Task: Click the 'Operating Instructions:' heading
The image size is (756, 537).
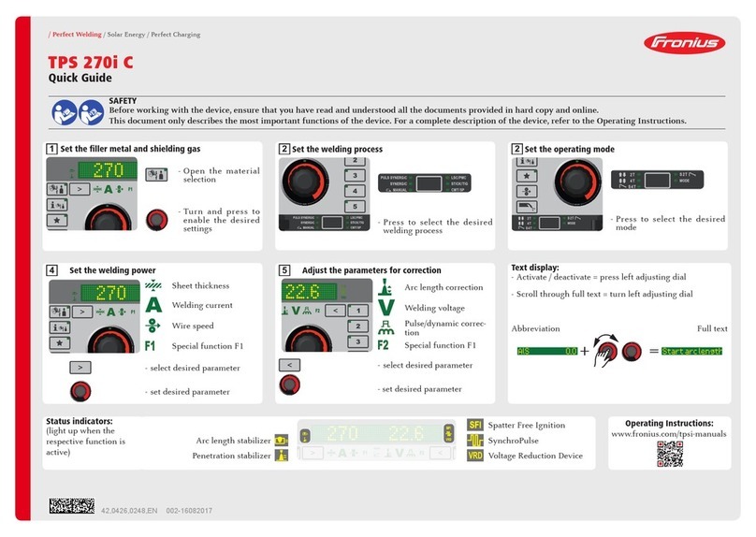Action: coord(669,423)
